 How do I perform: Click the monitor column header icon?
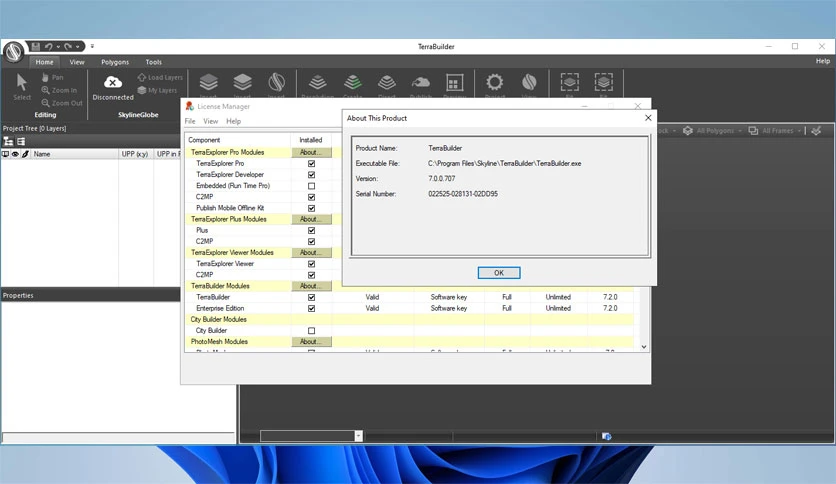pyautogui.click(x=5, y=154)
